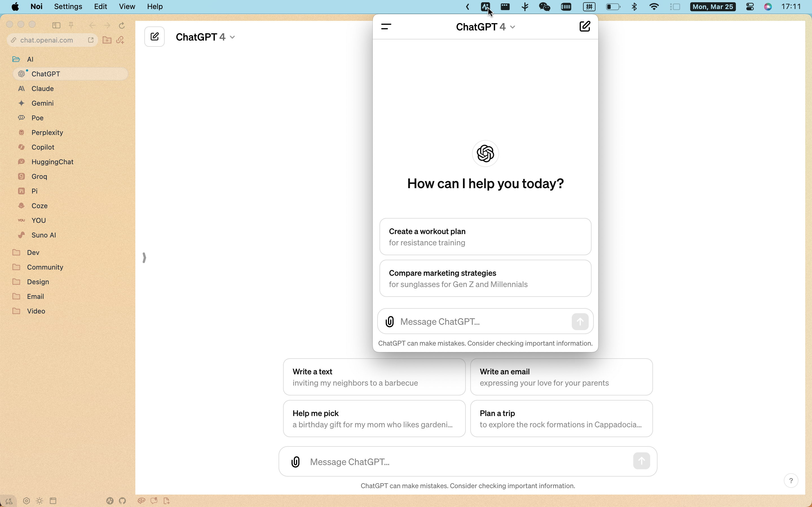Expand the Community folder in sidebar
812x507 pixels.
45,267
